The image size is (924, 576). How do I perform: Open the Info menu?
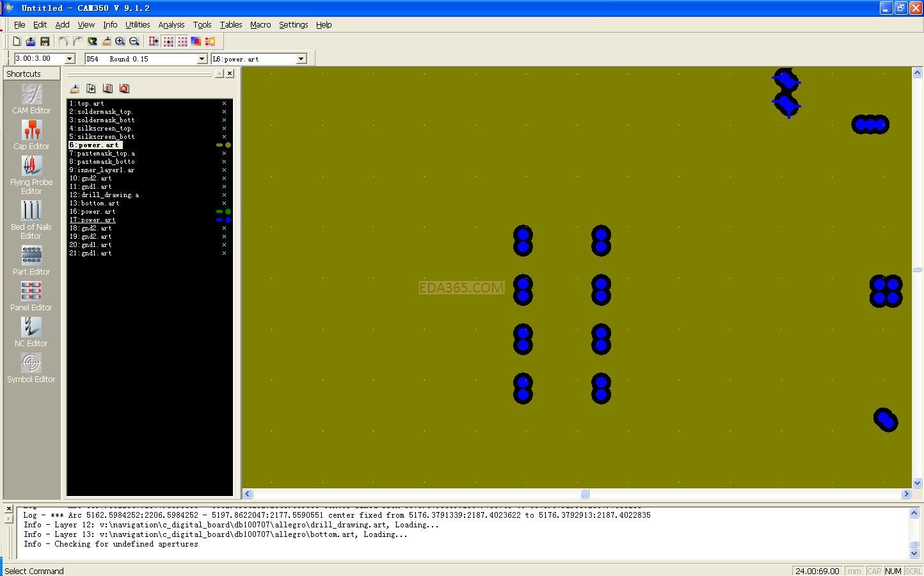click(x=110, y=25)
